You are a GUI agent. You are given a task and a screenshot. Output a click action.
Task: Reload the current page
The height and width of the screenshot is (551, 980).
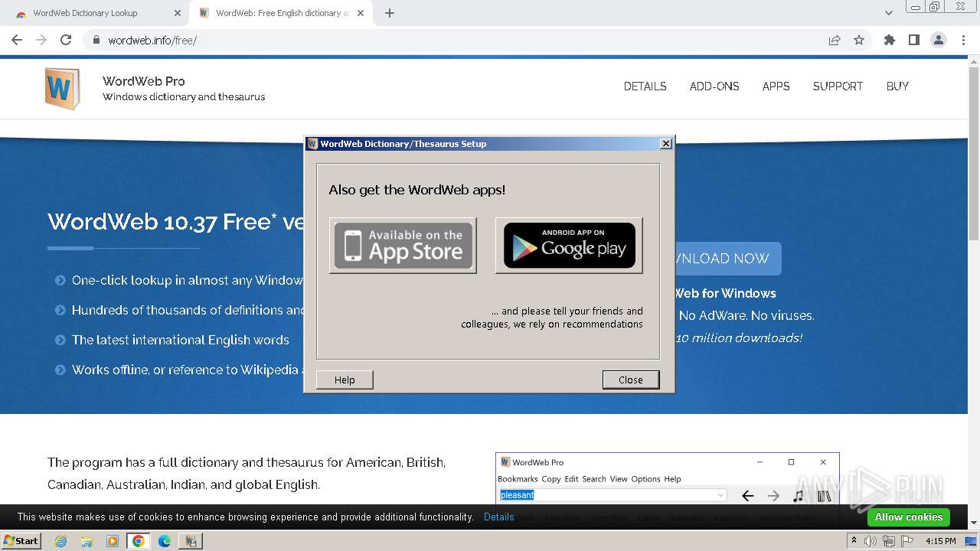66,40
